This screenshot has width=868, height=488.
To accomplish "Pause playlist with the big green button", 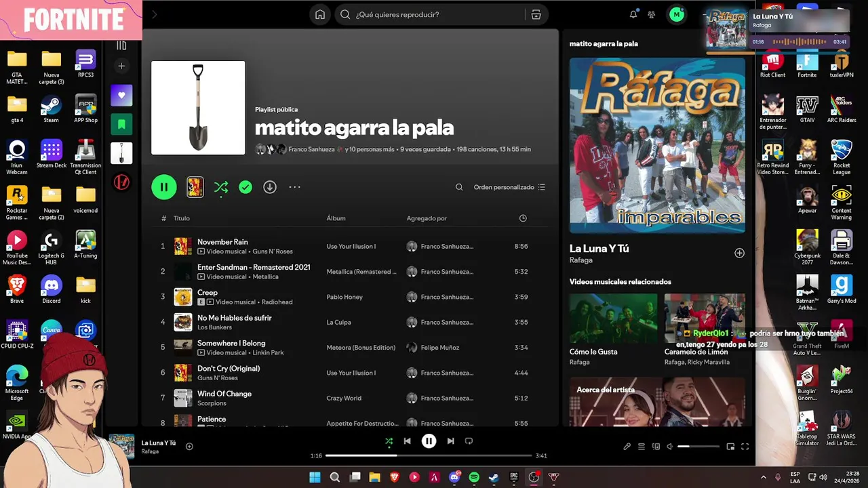I will pos(164,187).
